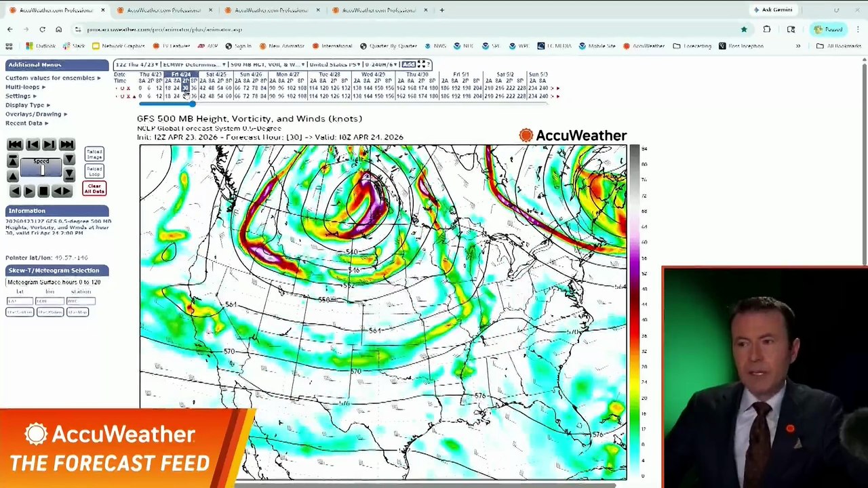Screen dimensions: 868x488
Task: Expand Custom values for ensembles menu
Action: [53, 78]
